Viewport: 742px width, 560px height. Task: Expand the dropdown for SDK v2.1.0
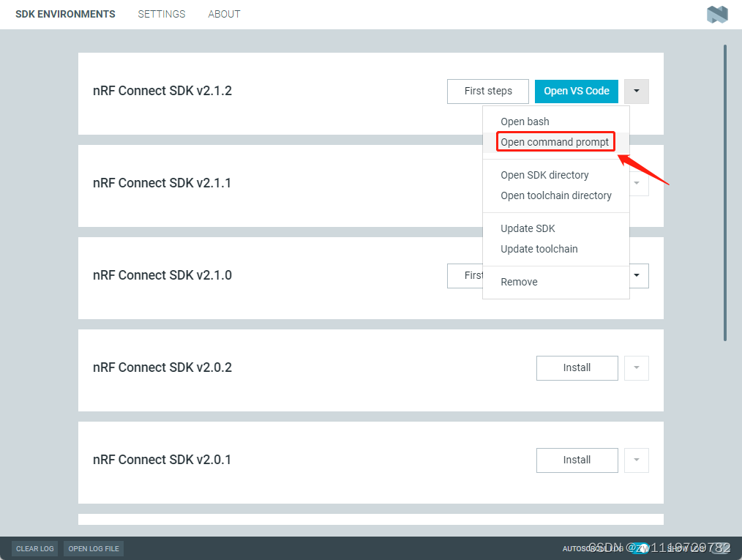(x=636, y=275)
